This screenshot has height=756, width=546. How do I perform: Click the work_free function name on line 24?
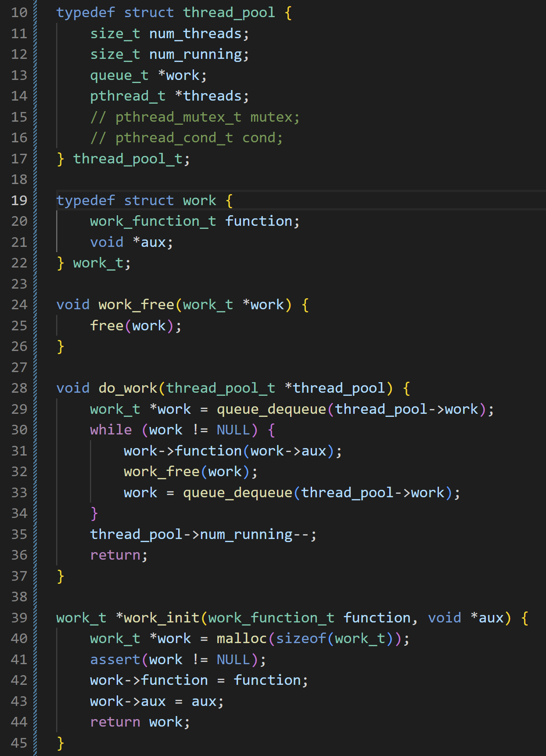pyautogui.click(x=136, y=305)
